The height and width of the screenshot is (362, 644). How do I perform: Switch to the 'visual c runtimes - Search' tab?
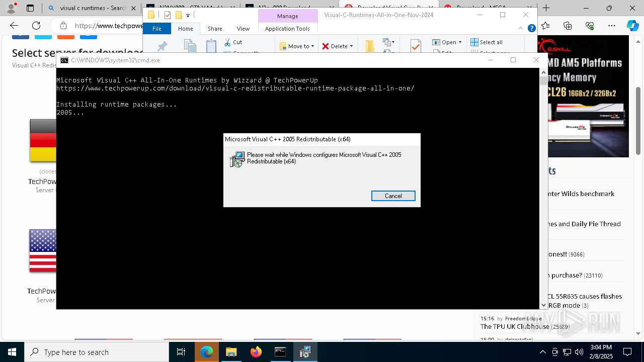tap(87, 8)
